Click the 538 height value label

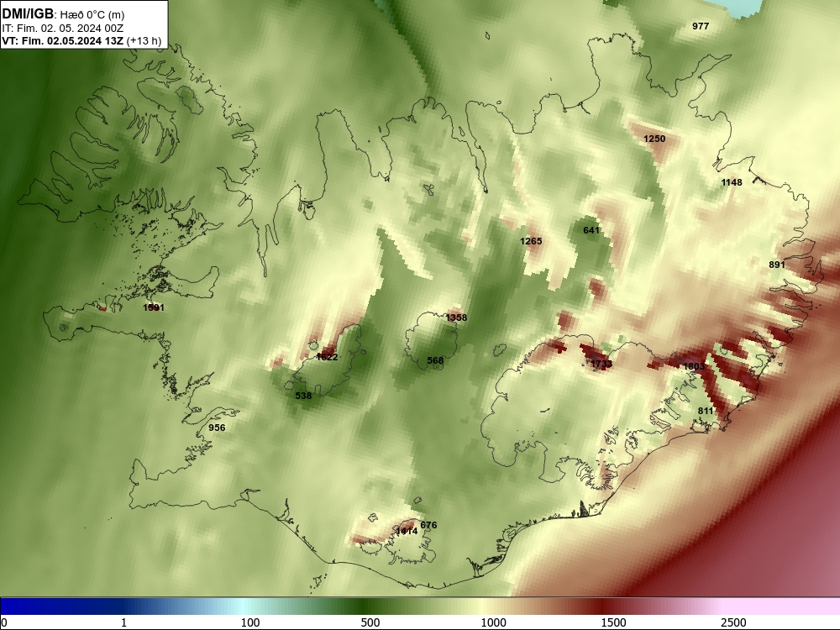(x=303, y=396)
